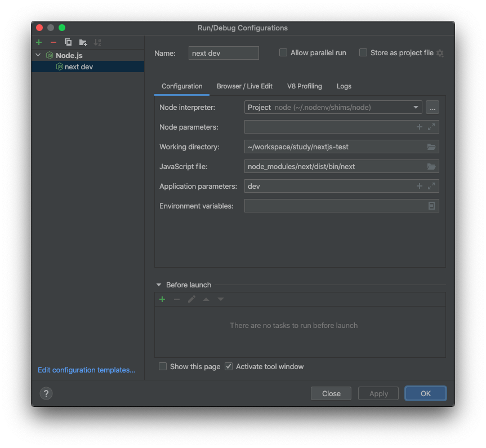Viewport: 486px width, 448px height.
Task: Check Store as project file
Action: click(x=363, y=52)
